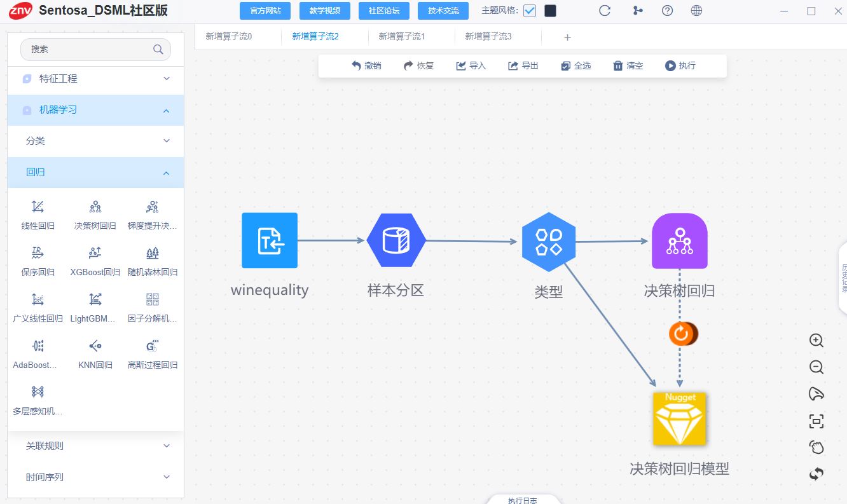
Task: Click 导出 export in toolbar
Action: coord(523,65)
